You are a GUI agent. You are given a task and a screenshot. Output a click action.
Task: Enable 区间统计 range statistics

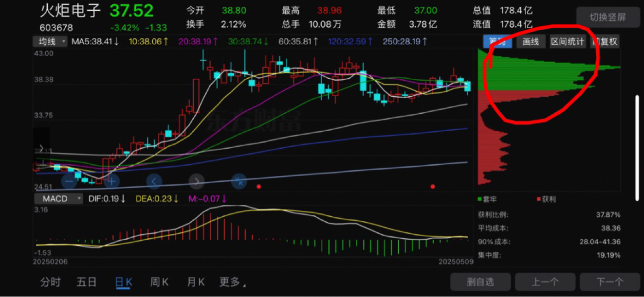click(x=568, y=42)
